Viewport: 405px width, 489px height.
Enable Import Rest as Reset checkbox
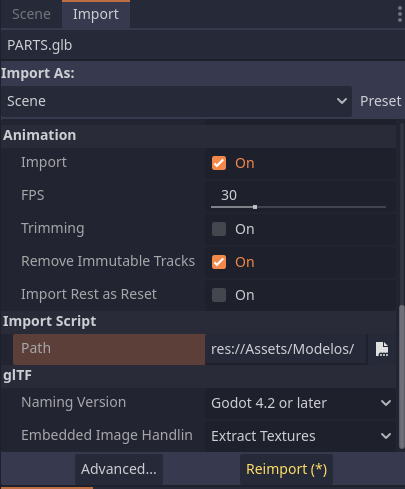(x=219, y=295)
